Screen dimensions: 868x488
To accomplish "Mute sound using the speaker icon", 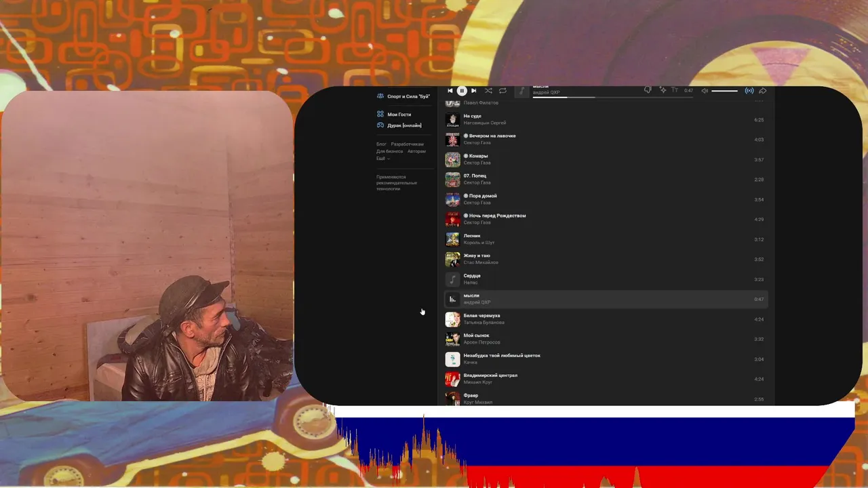I will click(x=705, y=91).
